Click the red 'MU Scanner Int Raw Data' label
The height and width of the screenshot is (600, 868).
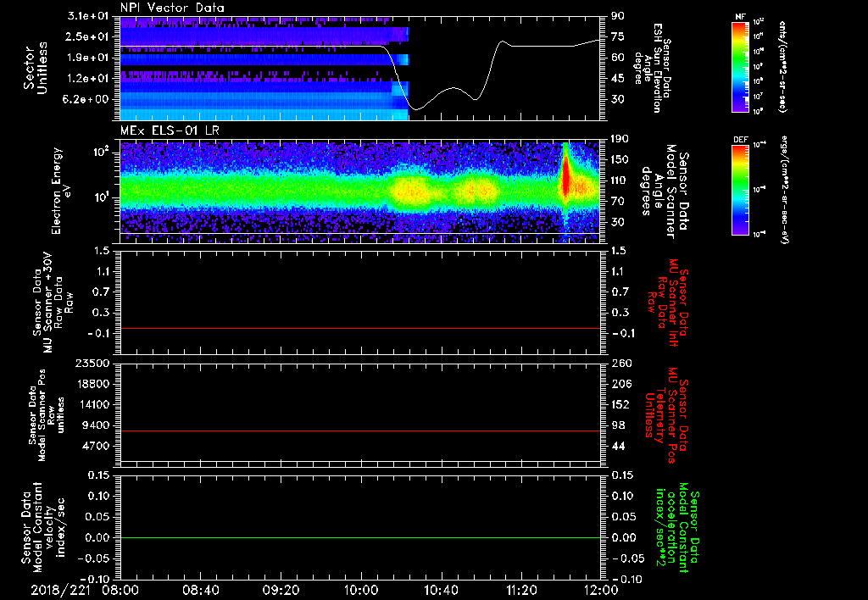pyautogui.click(x=669, y=303)
